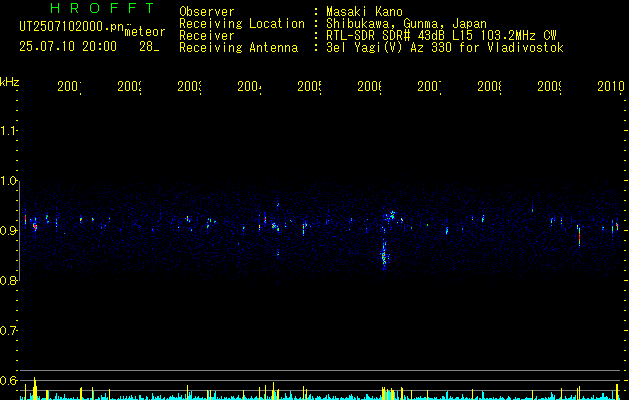Image resolution: width=629 pixels, height=400 pixels.
Task: Select the observer name Masaki Kano
Action: coord(364,11)
